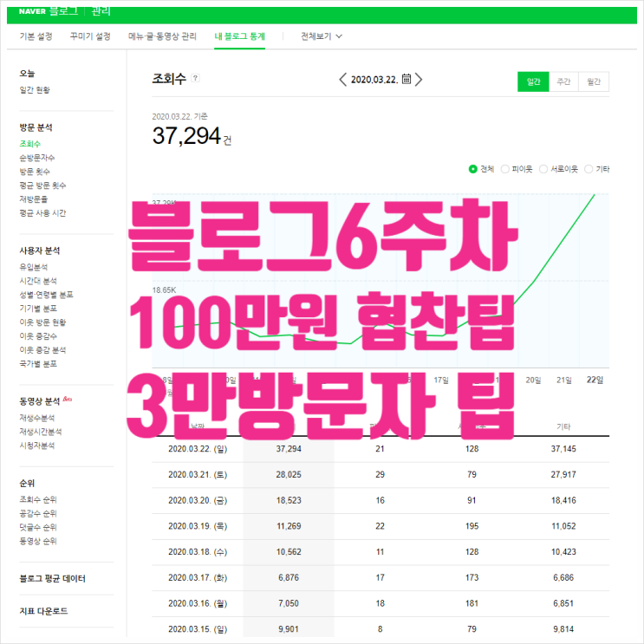
Task: Open 이웃 방문 현황 in the sidebar
Action: [42, 322]
